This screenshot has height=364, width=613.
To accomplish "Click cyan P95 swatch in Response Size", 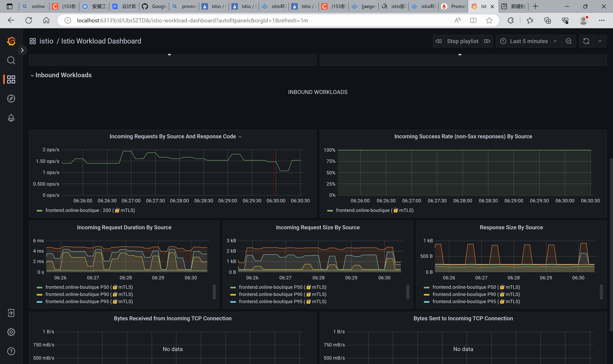I will pyautogui.click(x=427, y=302).
